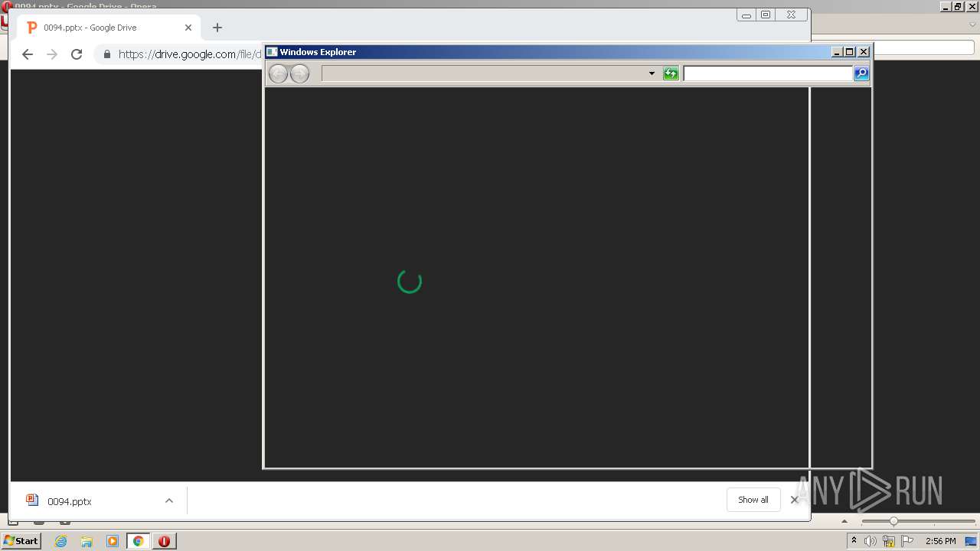Screen dimensions: 980x551
Task: Switch to the Opera taskbar button
Action: 164,541
